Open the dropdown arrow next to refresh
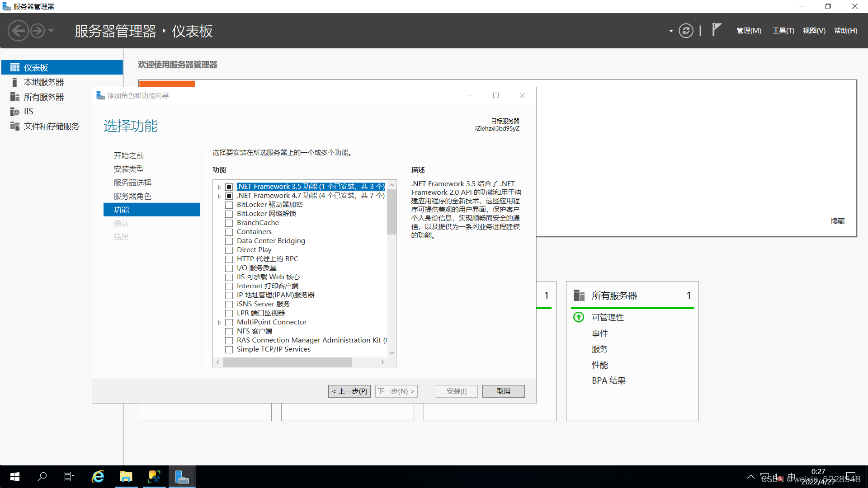 click(671, 31)
